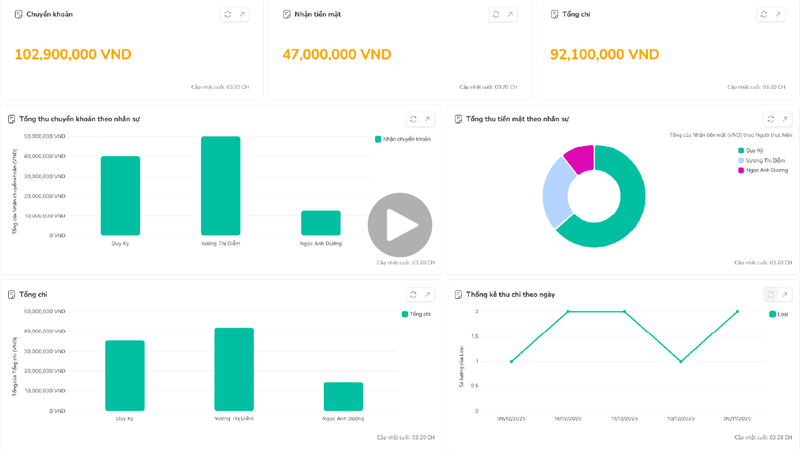800x450 pixels.
Task: Hide Ngọc Anh Dương in donut legend
Action: pyautogui.click(x=765, y=170)
